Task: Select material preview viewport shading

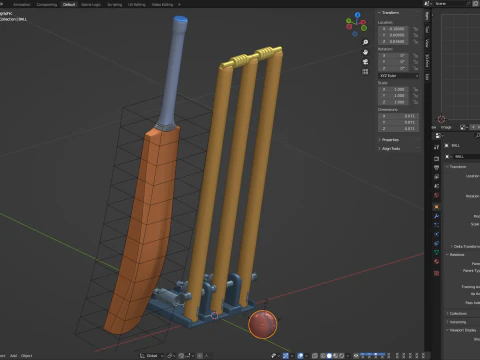Action: tap(335, 356)
